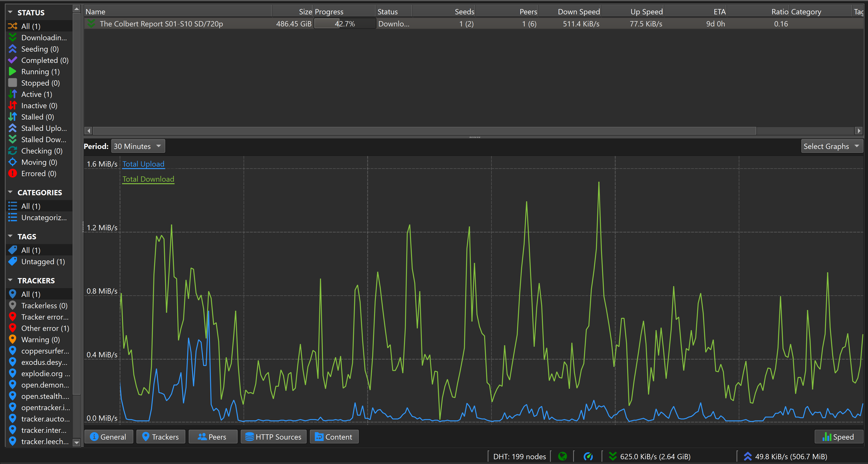Select The Colbert Report torrent row
This screenshot has height=464, width=868.
pos(161,24)
